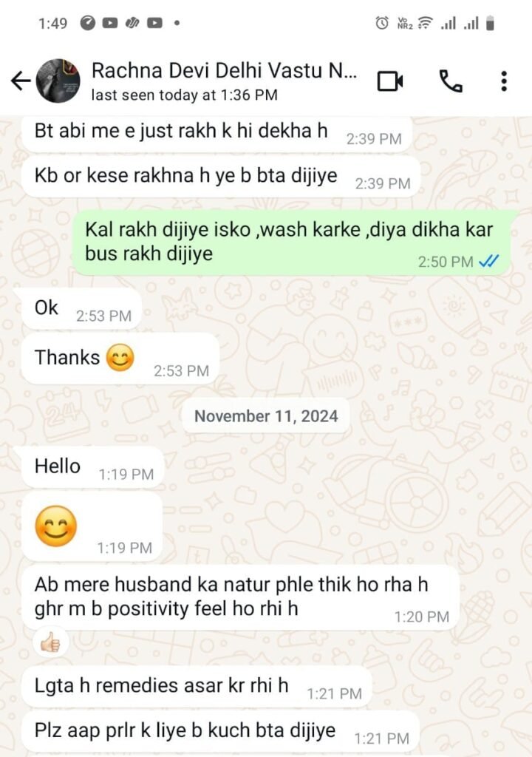Tap the battery icon in status bar
The image size is (532, 757).
click(490, 23)
